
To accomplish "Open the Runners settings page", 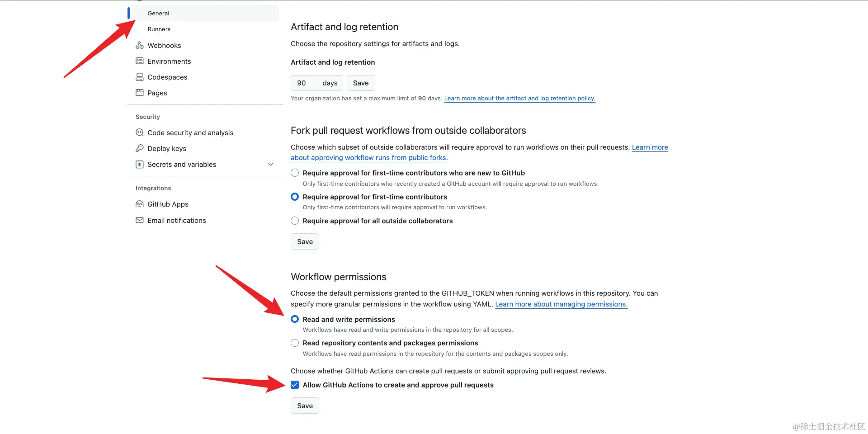I will 159,29.
